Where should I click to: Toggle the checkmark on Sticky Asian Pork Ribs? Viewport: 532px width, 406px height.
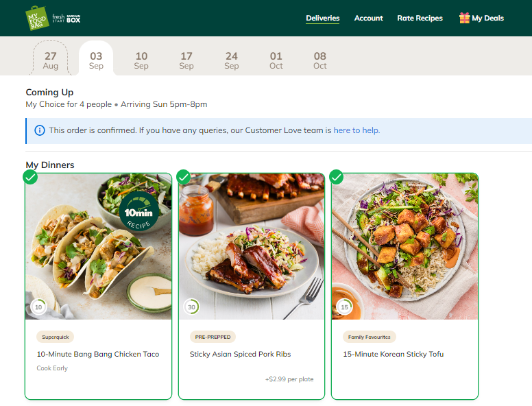coord(183,178)
